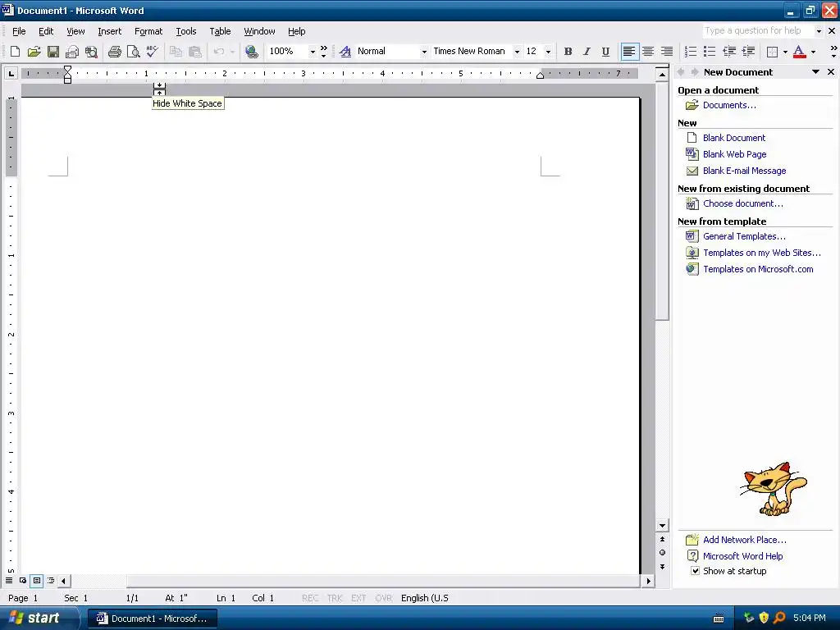Switch to Web Layout view icon
Image resolution: width=840 pixels, height=630 pixels.
(23, 580)
